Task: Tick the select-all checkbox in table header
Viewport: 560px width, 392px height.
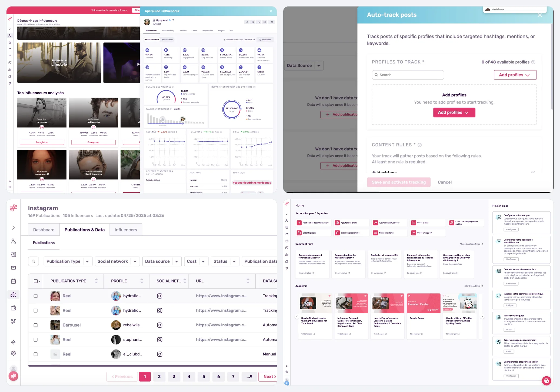Action: (x=36, y=281)
